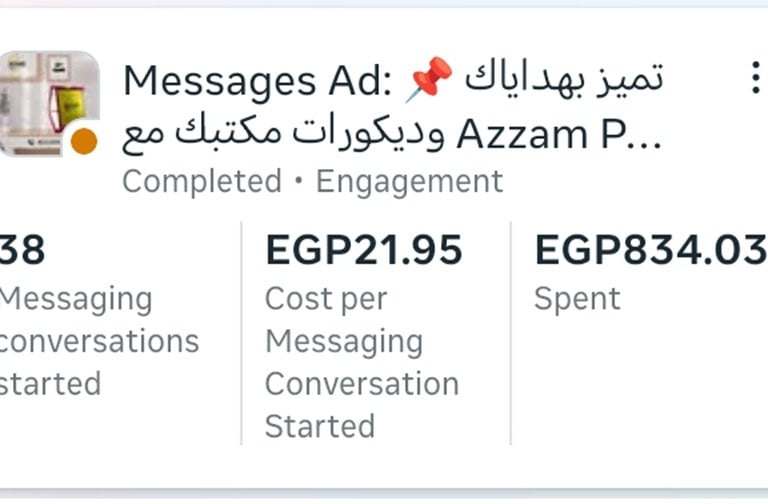
Task: Click the bullet separator before "Engagement"
Action: pyautogui.click(x=299, y=182)
